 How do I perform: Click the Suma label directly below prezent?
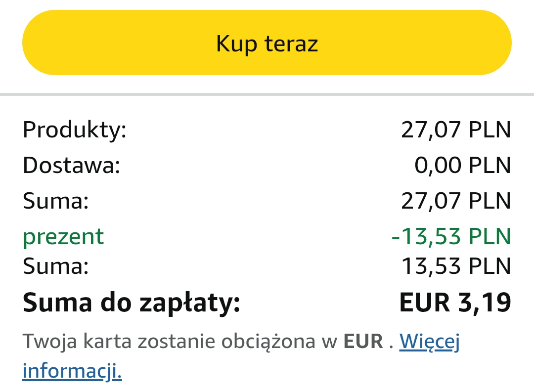(56, 266)
